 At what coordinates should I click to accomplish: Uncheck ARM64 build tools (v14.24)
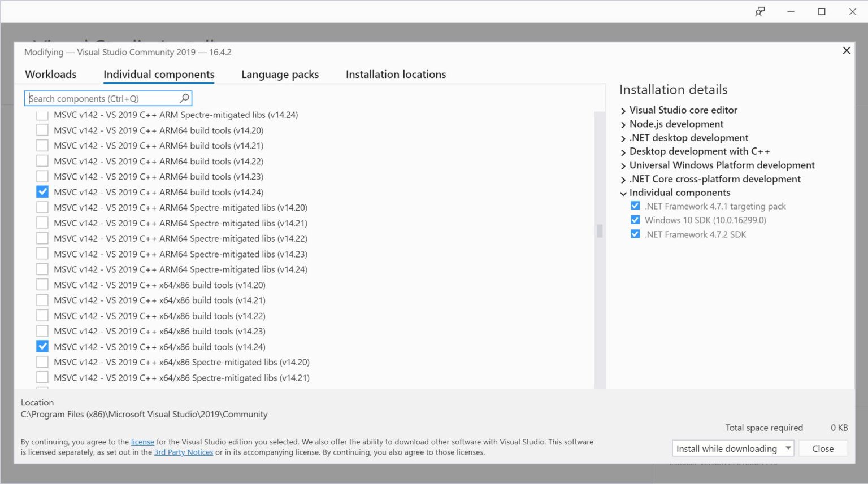(x=42, y=192)
